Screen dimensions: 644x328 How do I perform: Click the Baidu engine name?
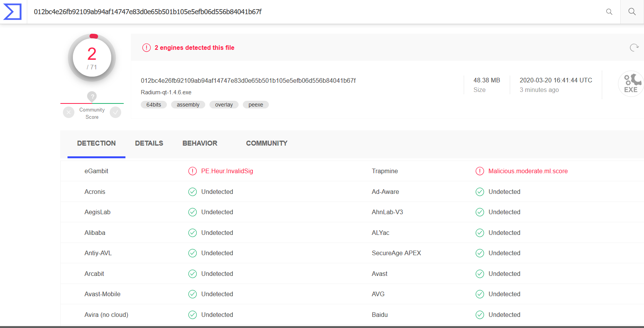point(380,315)
